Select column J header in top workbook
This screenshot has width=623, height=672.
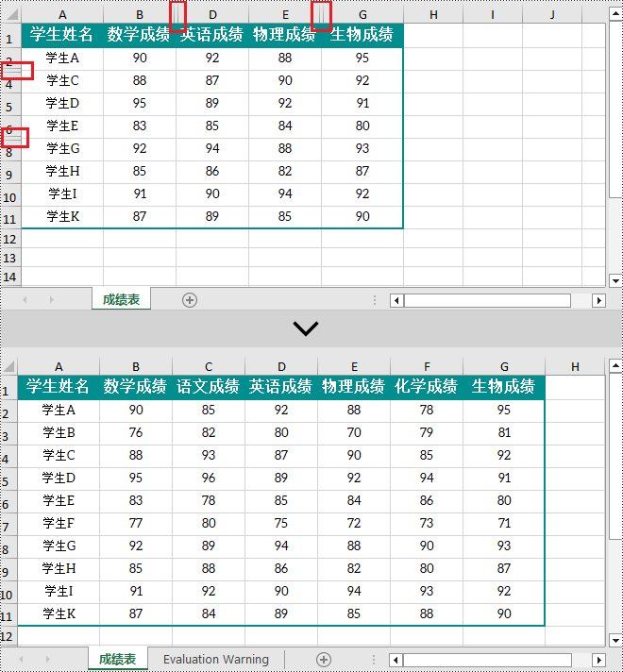(x=552, y=14)
